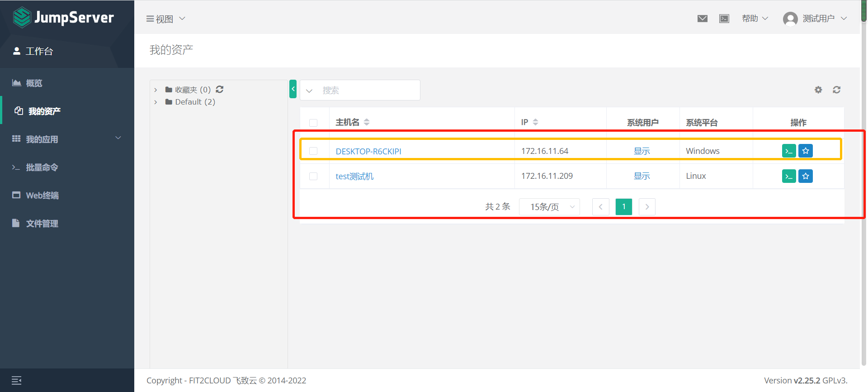868x392 pixels.
Task: Click 显示 system user link for Windows asset
Action: (x=642, y=151)
